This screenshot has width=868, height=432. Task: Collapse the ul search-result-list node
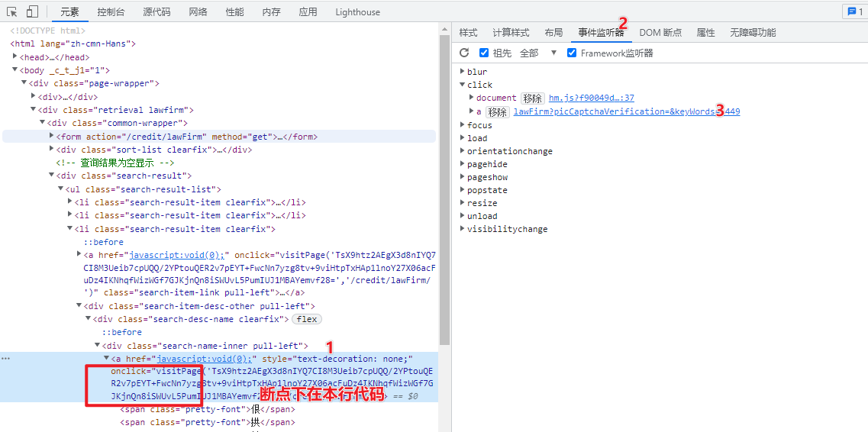60,189
